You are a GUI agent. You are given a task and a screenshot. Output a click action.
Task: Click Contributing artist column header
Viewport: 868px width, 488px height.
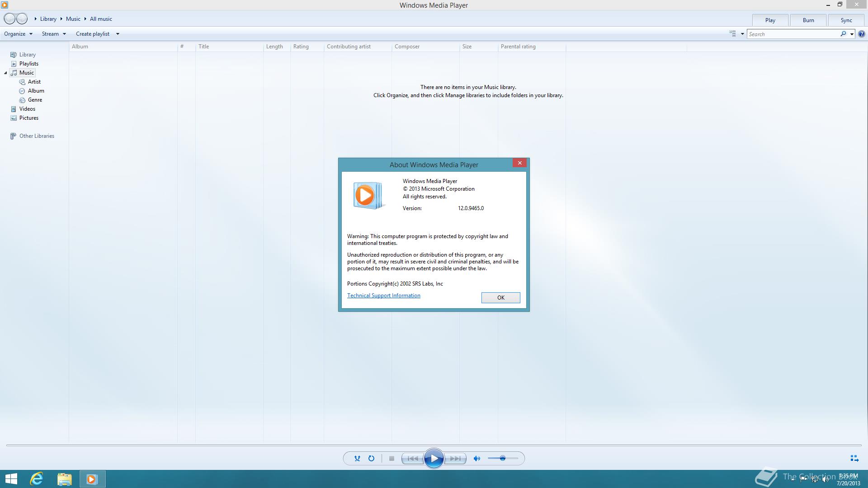358,47
